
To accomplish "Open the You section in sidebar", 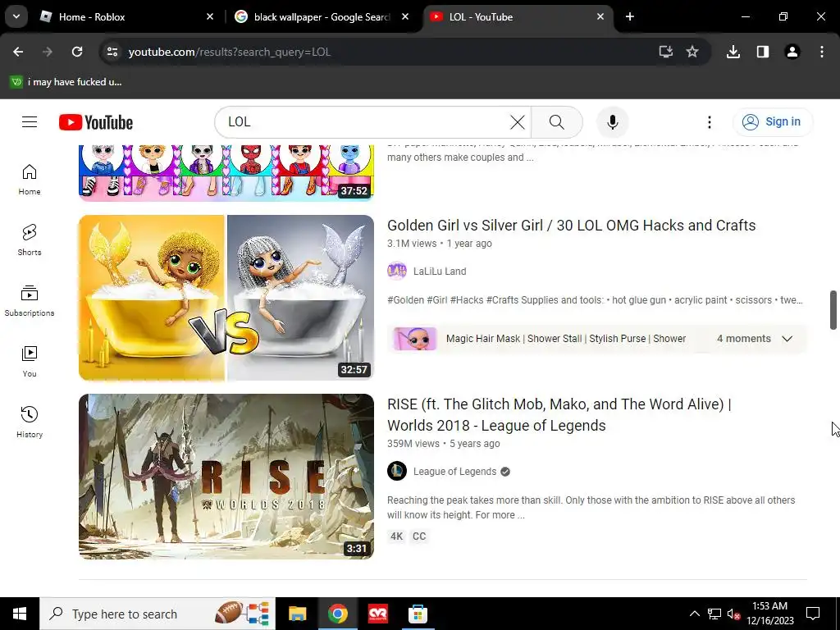I will click(30, 362).
